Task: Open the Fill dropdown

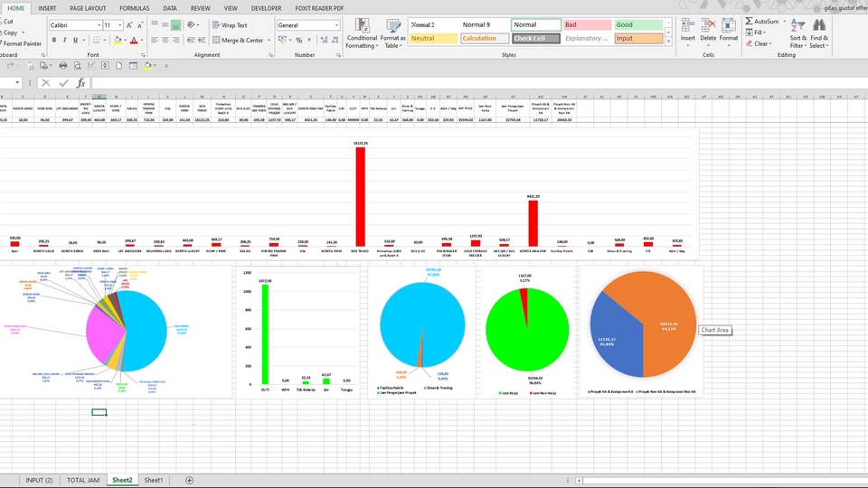Action: 757,33
